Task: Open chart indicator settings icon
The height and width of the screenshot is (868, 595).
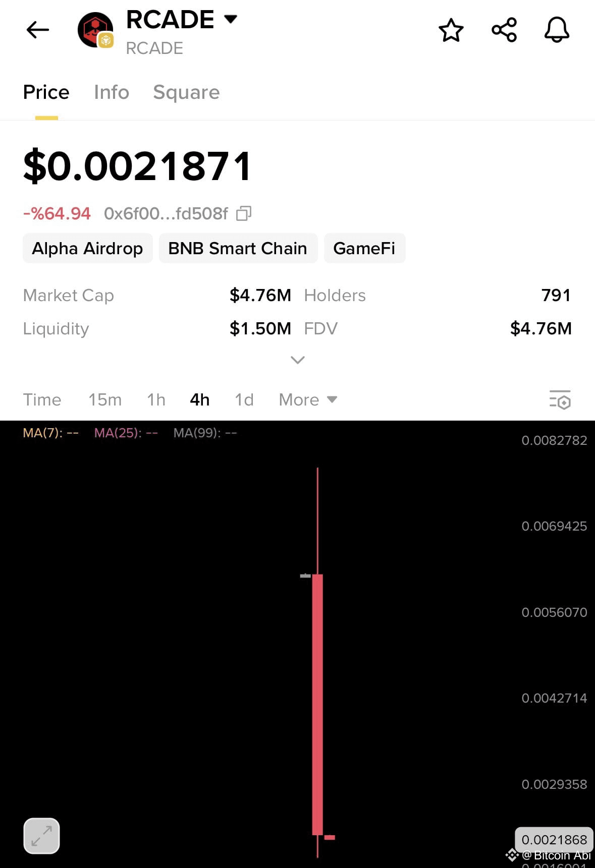Action: [x=560, y=399]
